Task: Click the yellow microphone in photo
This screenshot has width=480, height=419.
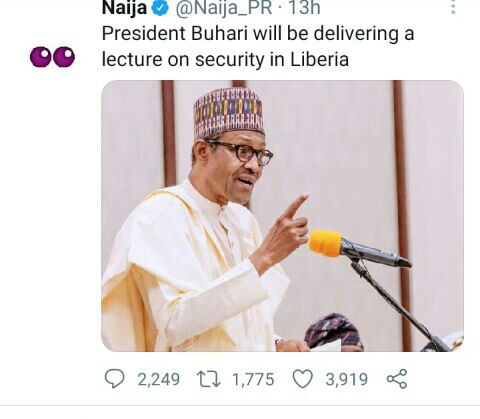Action: point(326,243)
